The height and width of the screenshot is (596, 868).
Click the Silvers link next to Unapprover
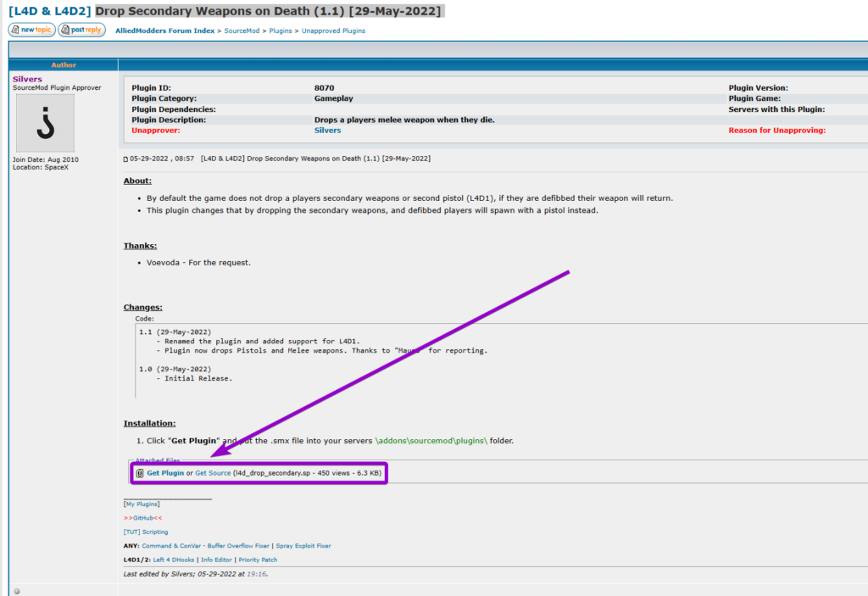pos(327,130)
